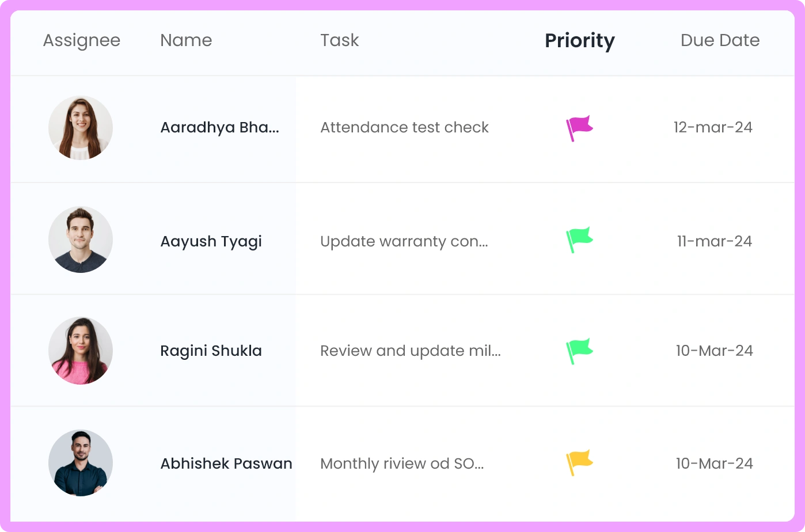Click the pink priority flag for Aaradhya
This screenshot has height=532, width=805.
click(579, 128)
